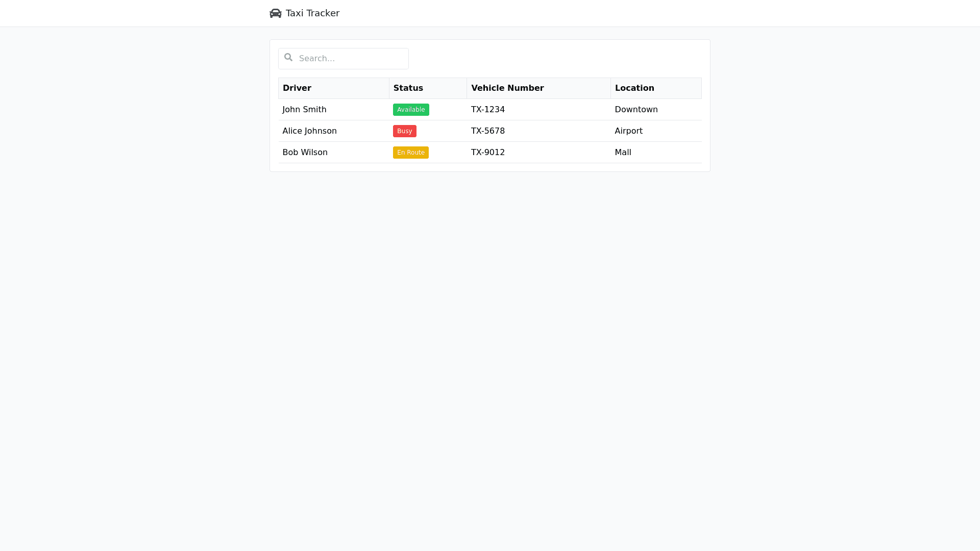This screenshot has width=980, height=551.
Task: Click the Airport location cell
Action: [x=628, y=131]
